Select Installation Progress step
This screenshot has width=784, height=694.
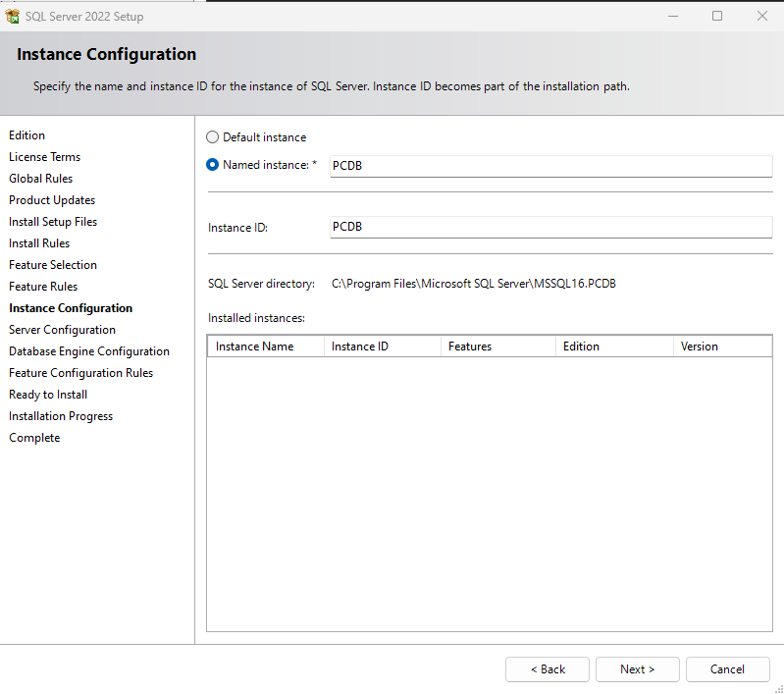pyautogui.click(x=61, y=416)
